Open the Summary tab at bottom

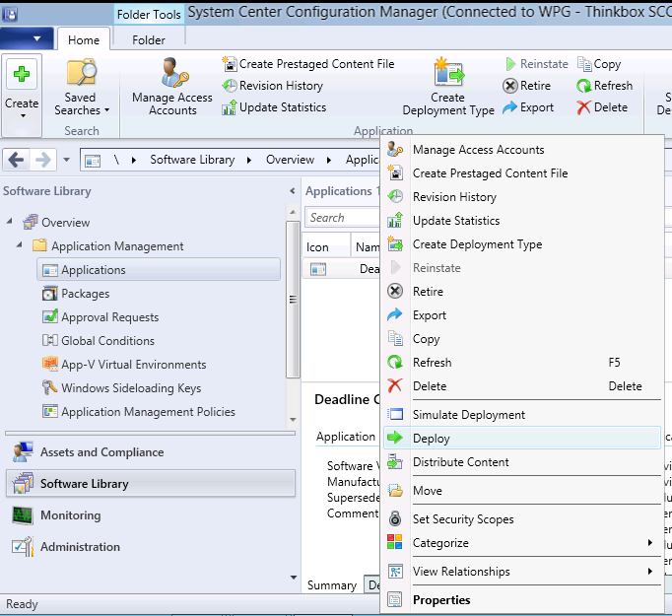pos(331,585)
